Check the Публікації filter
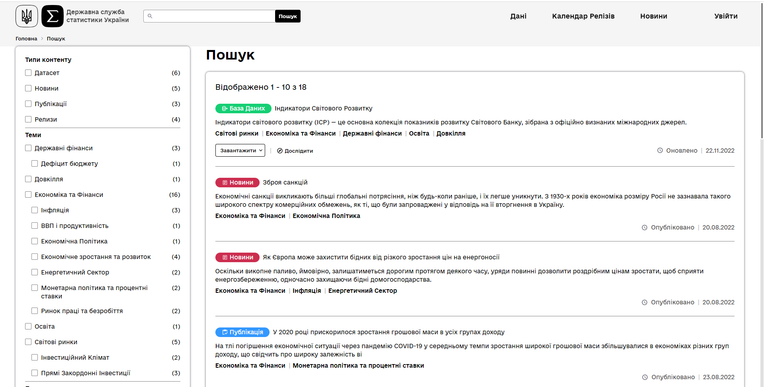The image size is (764, 387). point(28,104)
